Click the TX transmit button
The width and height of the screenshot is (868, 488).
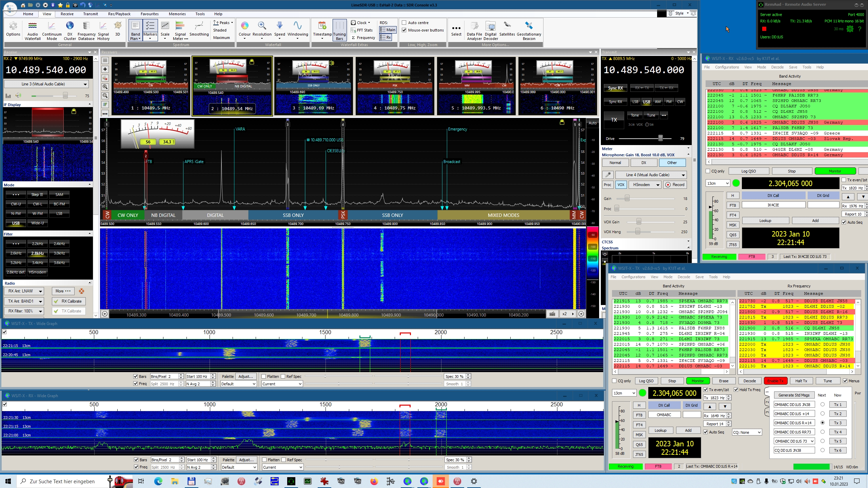pos(614,120)
